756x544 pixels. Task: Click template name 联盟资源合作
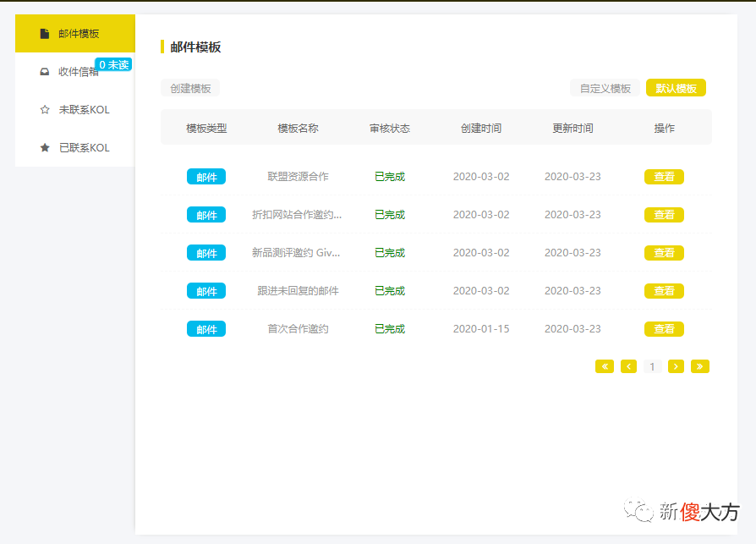click(x=298, y=177)
